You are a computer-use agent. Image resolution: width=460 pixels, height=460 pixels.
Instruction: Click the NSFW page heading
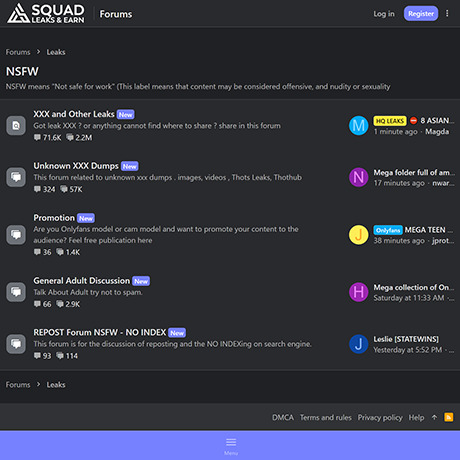[22, 71]
